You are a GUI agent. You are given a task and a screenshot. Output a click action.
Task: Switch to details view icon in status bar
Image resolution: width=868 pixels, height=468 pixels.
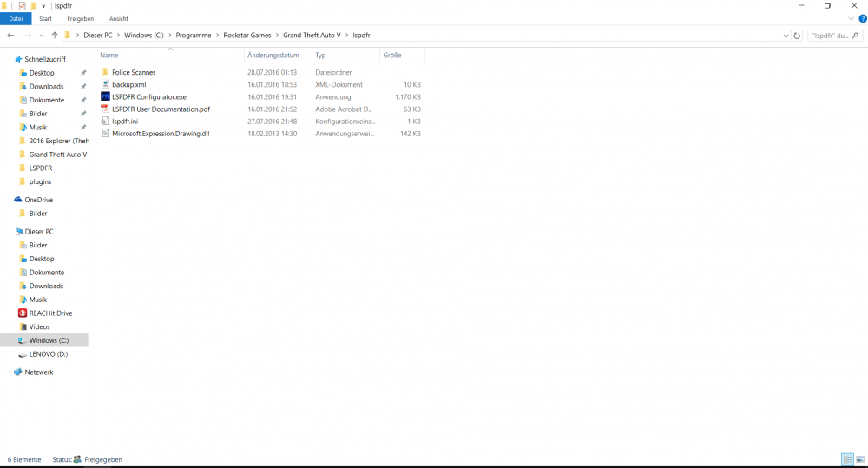[x=847, y=459]
